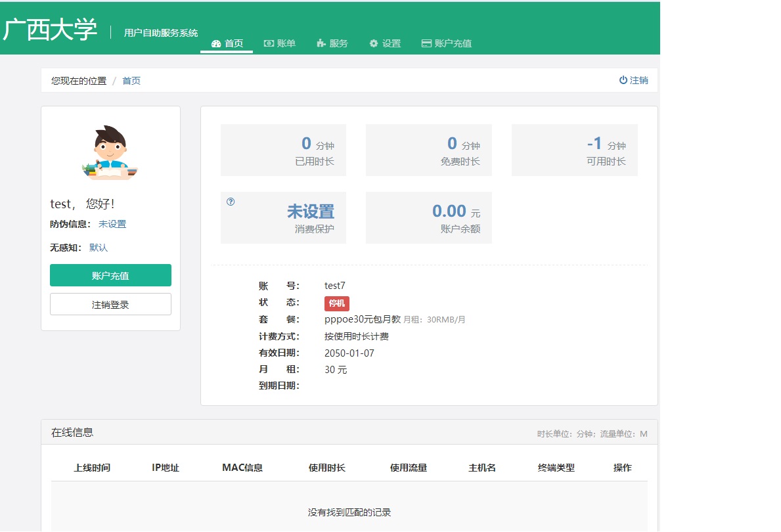The image size is (781, 532).
Task: Click the 首页 breadcrumb link
Action: click(x=131, y=81)
